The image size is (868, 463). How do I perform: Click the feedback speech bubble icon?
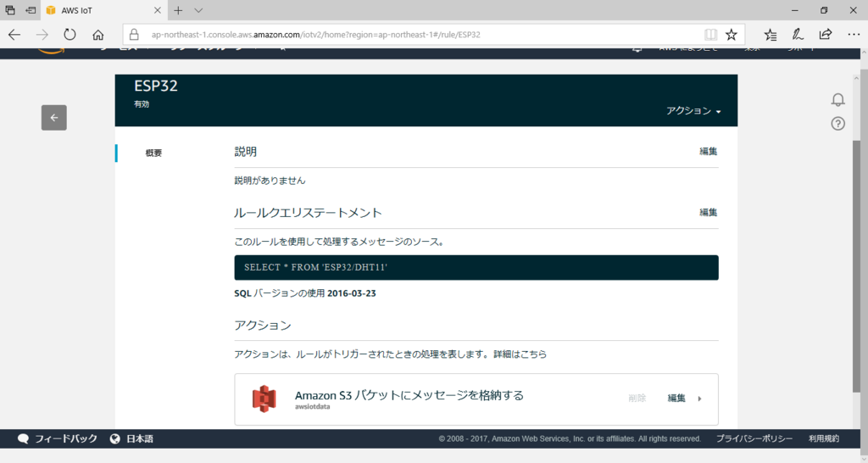coord(23,438)
